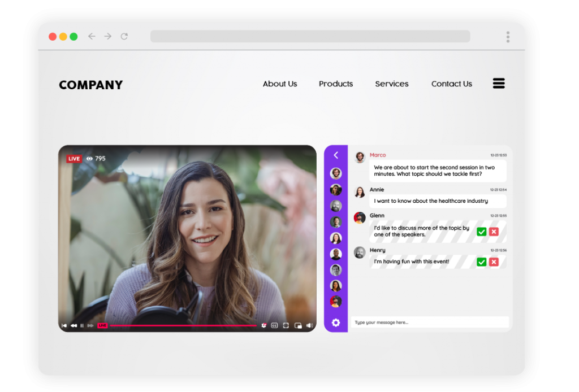This screenshot has height=392, width=579.
Task: Reject Glenn's message with the red X
Action: click(494, 232)
